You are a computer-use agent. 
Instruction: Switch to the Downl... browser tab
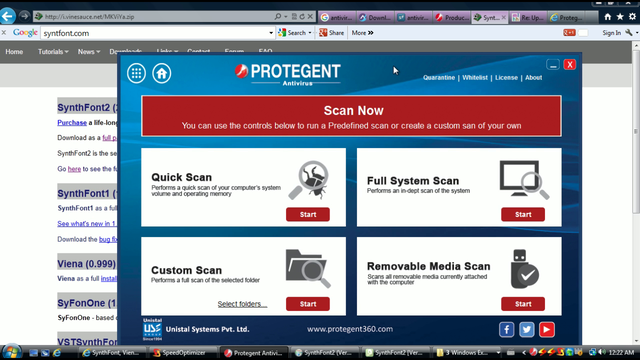(375, 17)
